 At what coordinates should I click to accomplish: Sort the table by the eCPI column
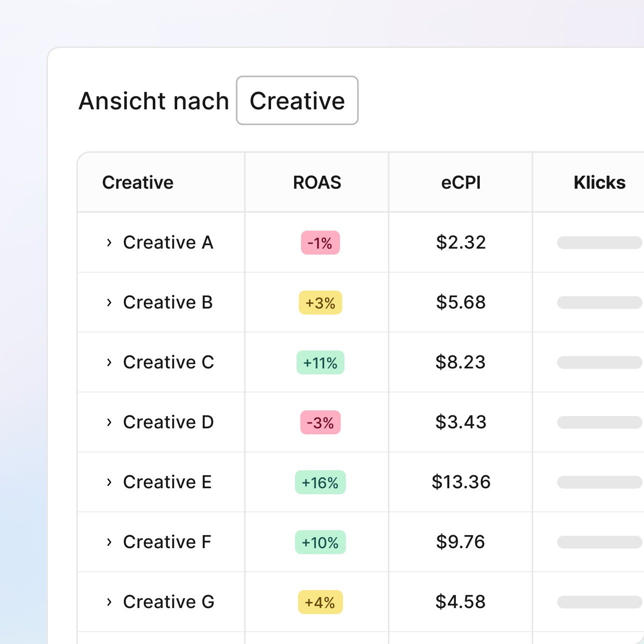[460, 182]
